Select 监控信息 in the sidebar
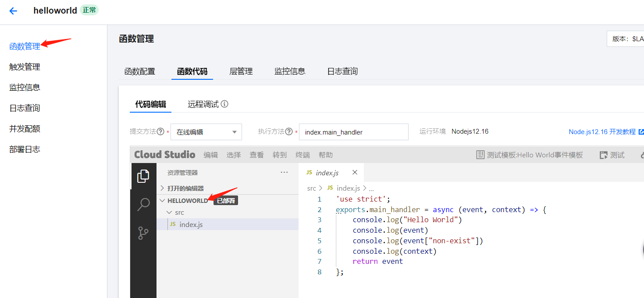The width and height of the screenshot is (644, 298). coord(25,87)
